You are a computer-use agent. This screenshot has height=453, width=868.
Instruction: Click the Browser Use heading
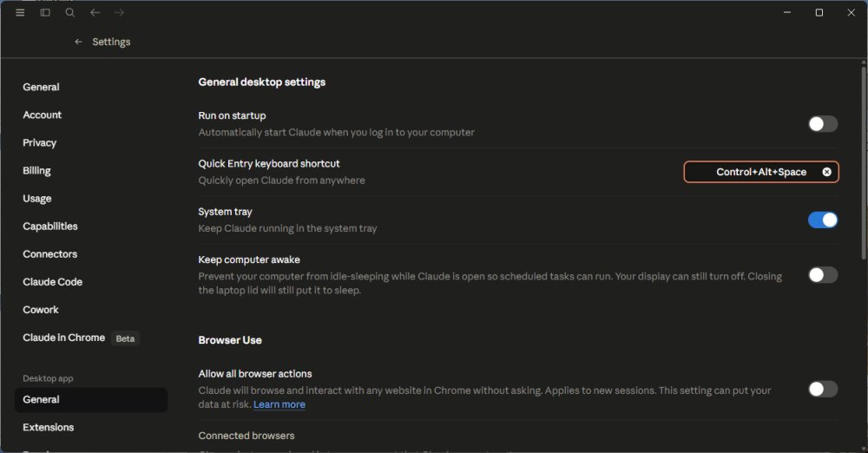tap(230, 340)
